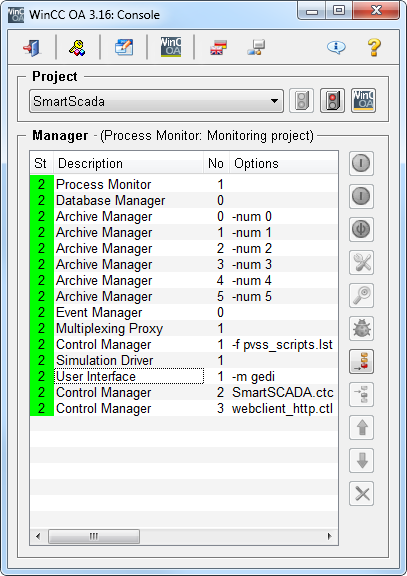Select the Event Manager row
The image size is (407, 576).
pos(184,312)
